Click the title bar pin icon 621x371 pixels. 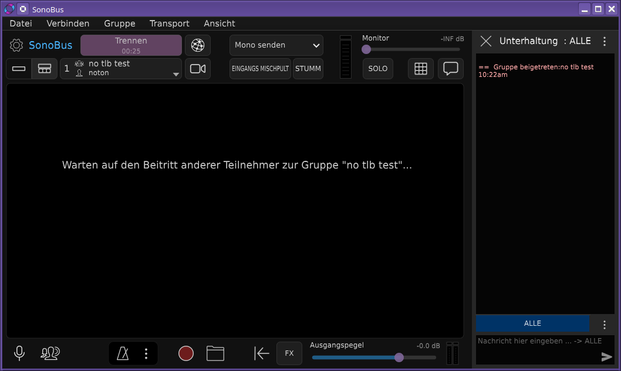pyautogui.click(x=23, y=9)
